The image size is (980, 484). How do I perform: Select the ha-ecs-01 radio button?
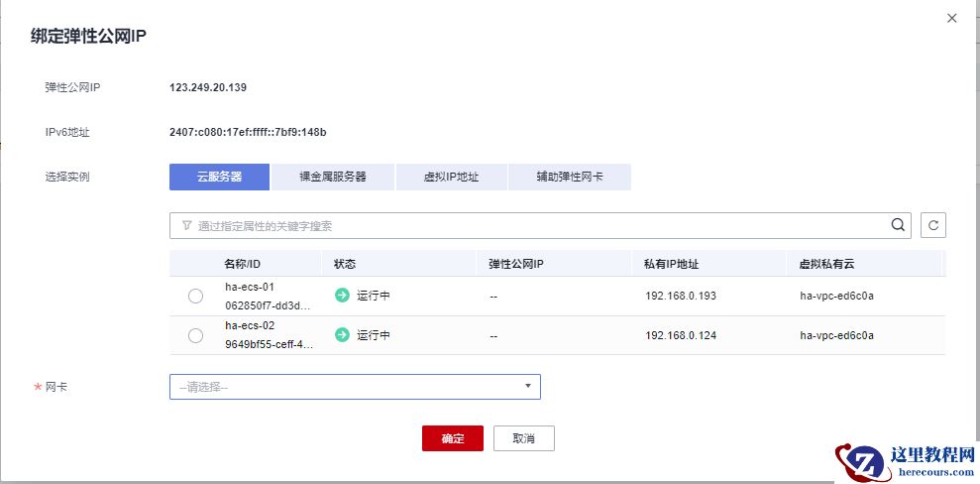[x=195, y=296]
